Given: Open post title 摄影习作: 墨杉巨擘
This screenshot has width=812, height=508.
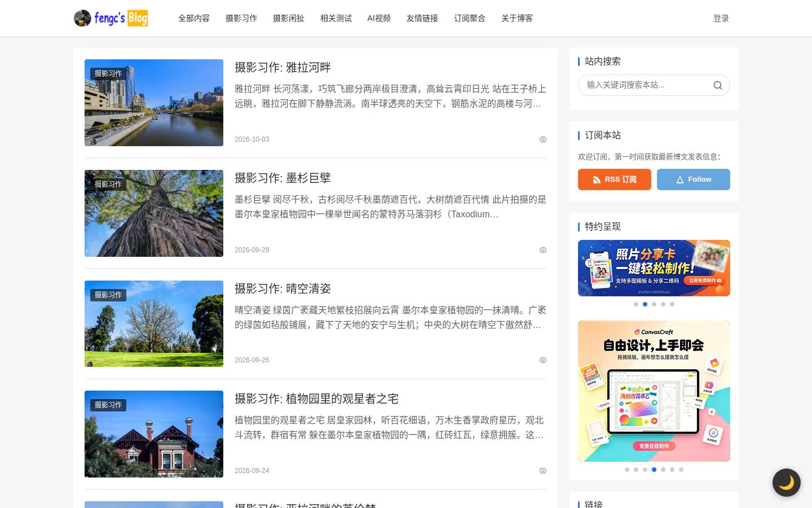Looking at the screenshot, I should pyautogui.click(x=283, y=178).
